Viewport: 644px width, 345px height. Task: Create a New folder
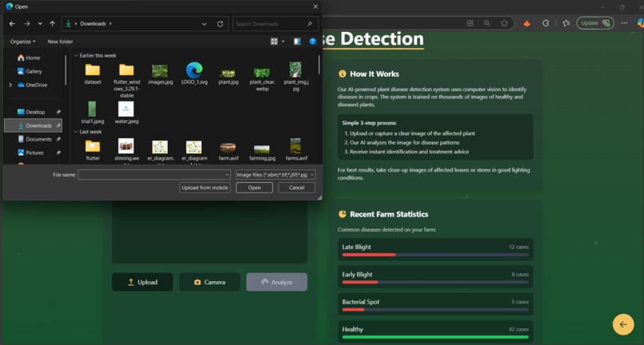tap(61, 42)
